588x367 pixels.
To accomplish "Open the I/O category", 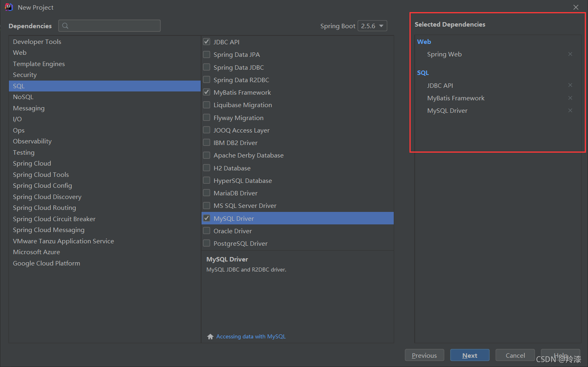I will pos(105,119).
